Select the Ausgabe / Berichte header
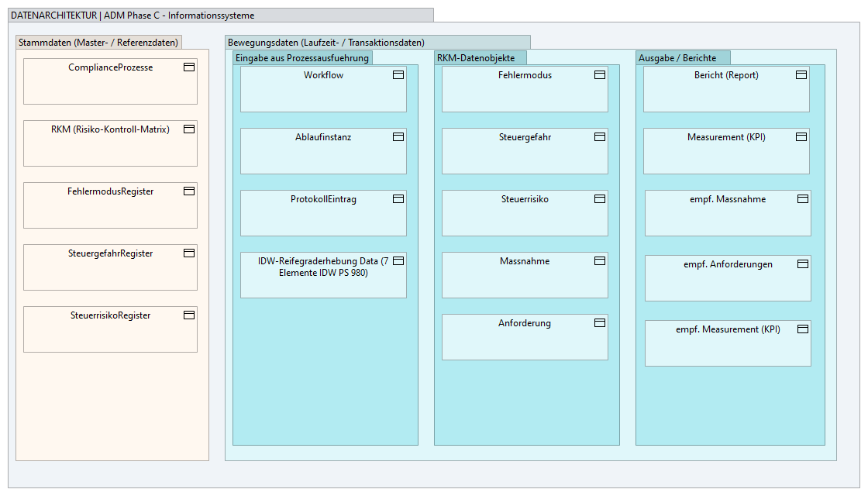868x496 pixels. (x=682, y=57)
